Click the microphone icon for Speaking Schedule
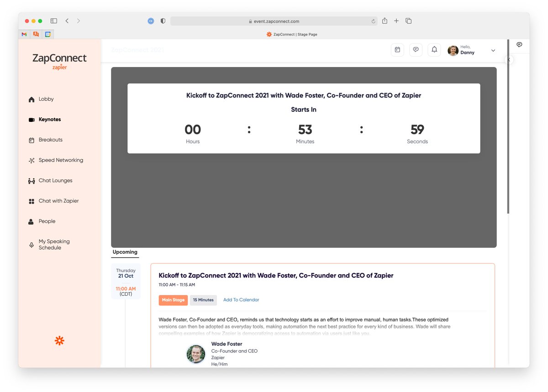548x392 pixels. click(x=32, y=245)
